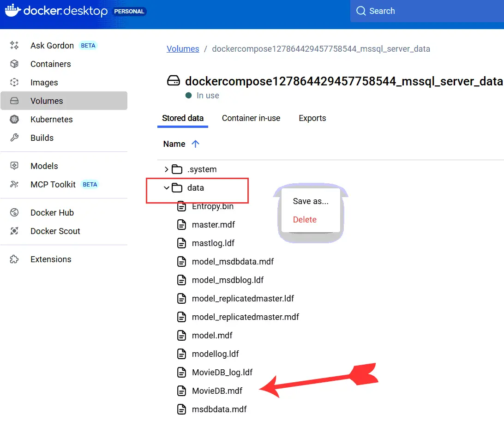Open the Images panel

[14, 82]
